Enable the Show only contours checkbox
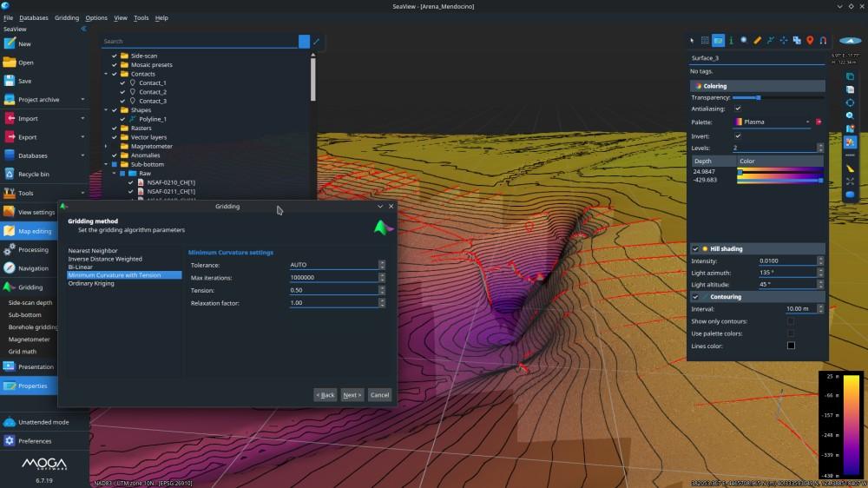This screenshot has width=868, height=488. click(x=791, y=321)
